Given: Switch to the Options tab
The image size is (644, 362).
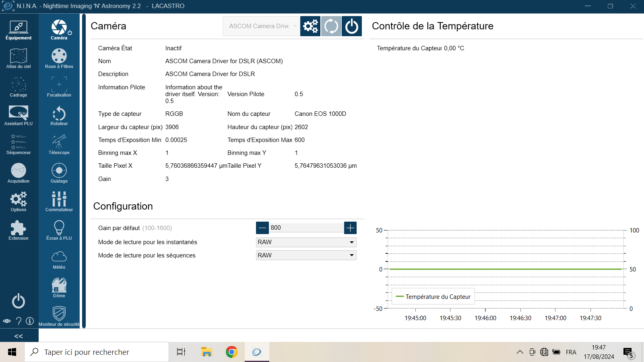Looking at the screenshot, I should coord(19,202).
